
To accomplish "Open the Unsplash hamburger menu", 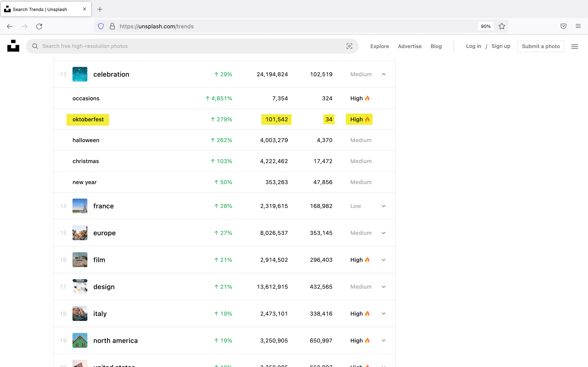I will coord(574,46).
